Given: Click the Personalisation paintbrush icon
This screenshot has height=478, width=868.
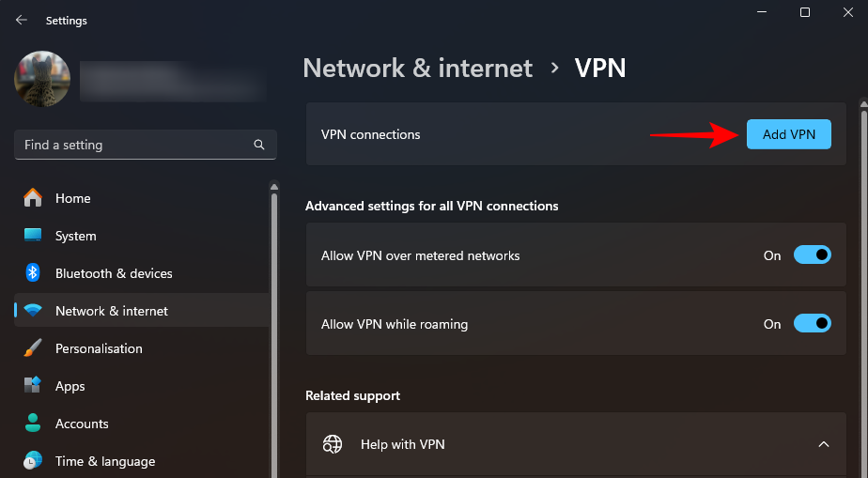Looking at the screenshot, I should pos(33,348).
